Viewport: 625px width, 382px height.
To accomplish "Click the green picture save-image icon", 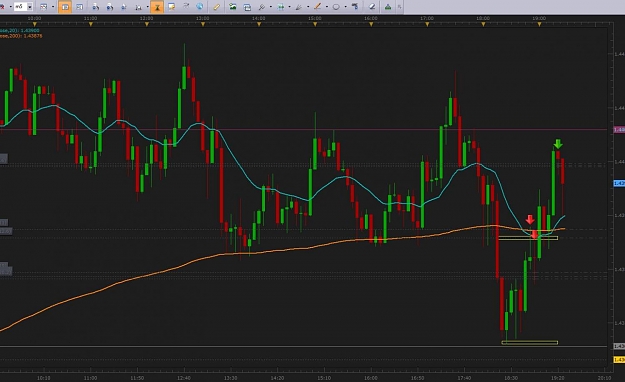I will [x=233, y=7].
